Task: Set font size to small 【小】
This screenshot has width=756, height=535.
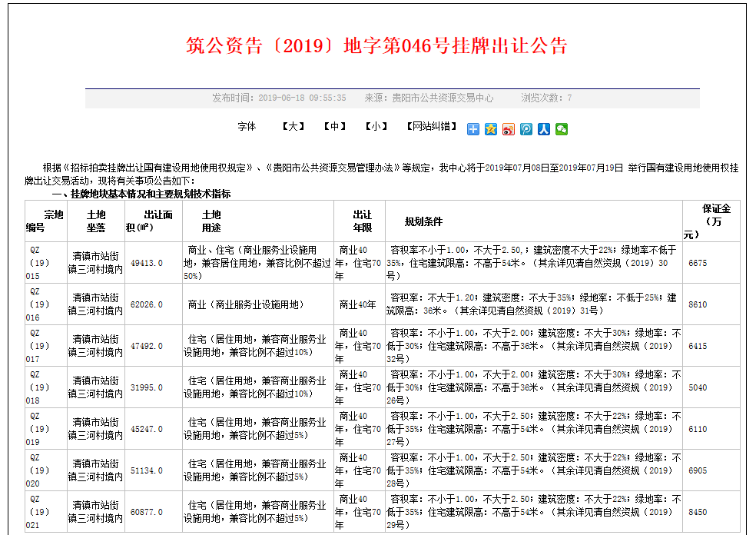Action: [x=376, y=127]
